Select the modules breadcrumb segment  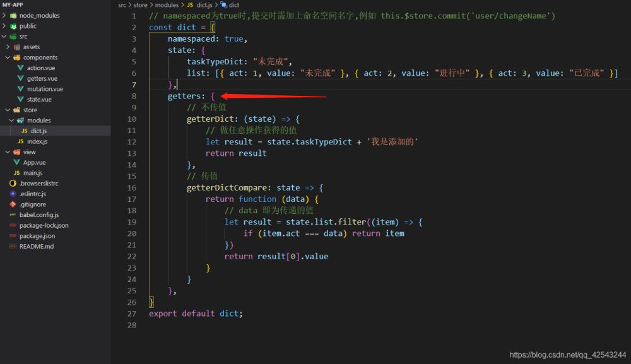(167, 5)
